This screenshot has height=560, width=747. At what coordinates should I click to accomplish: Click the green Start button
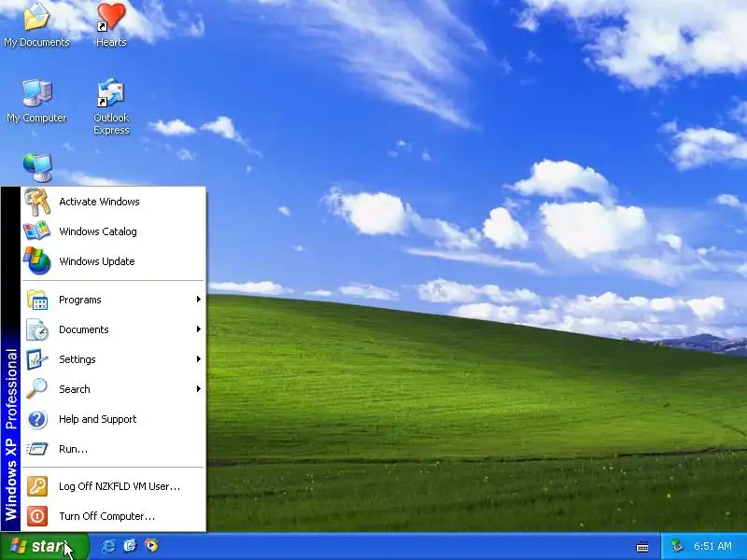[x=44, y=546]
